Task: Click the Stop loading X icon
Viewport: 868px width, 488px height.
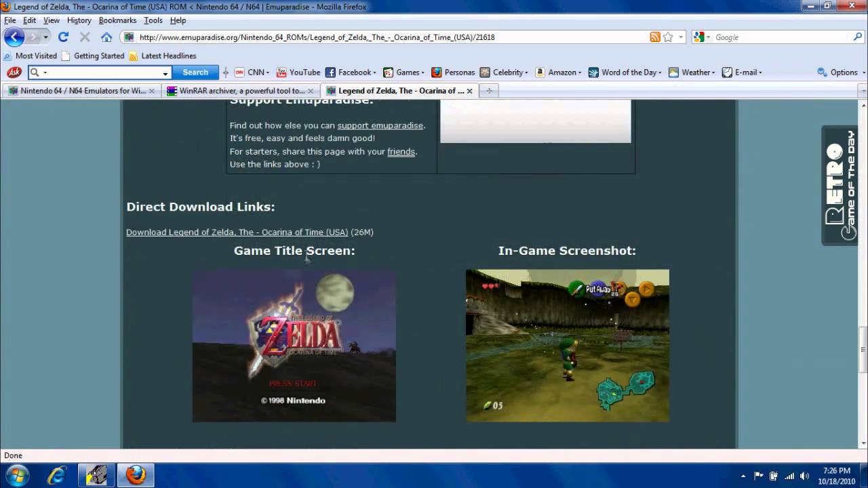Action: [x=85, y=37]
